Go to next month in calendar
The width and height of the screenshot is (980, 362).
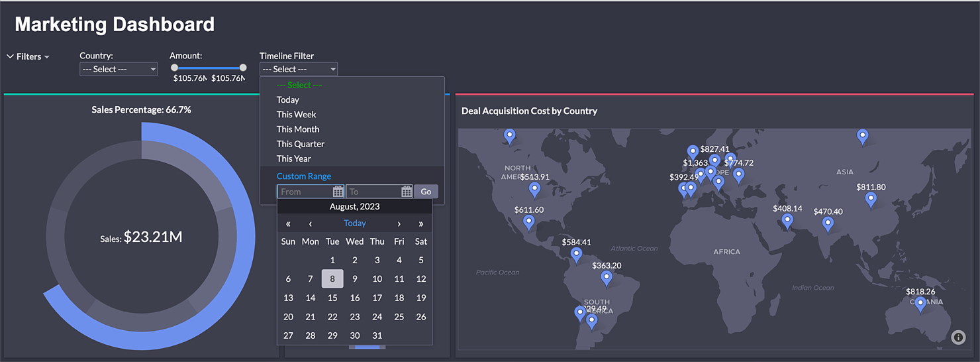[399, 223]
